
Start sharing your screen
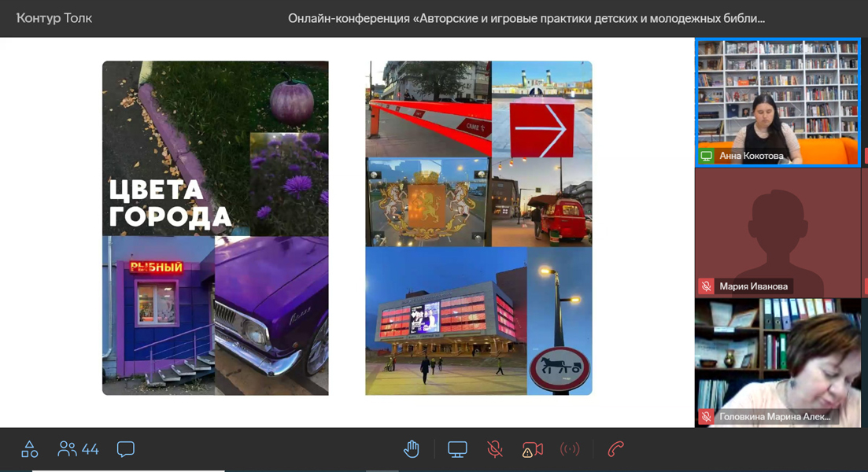pos(457,449)
